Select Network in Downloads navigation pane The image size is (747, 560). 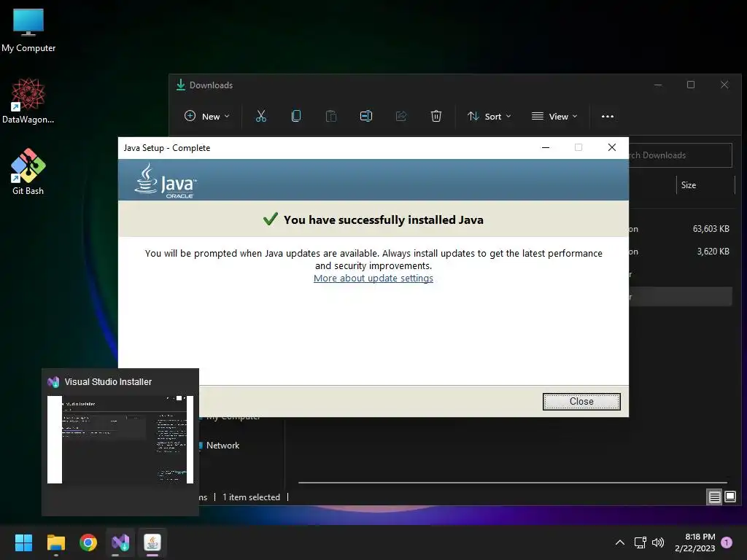click(x=222, y=446)
